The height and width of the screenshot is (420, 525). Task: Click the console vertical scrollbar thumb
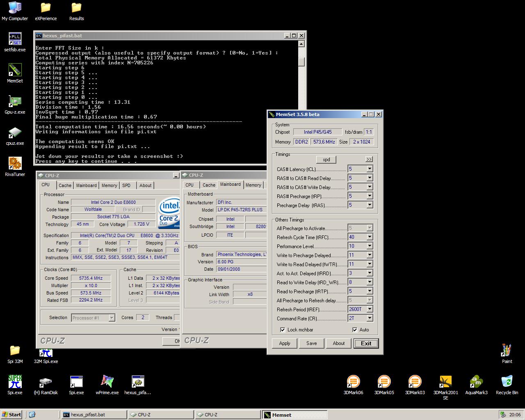click(x=301, y=62)
